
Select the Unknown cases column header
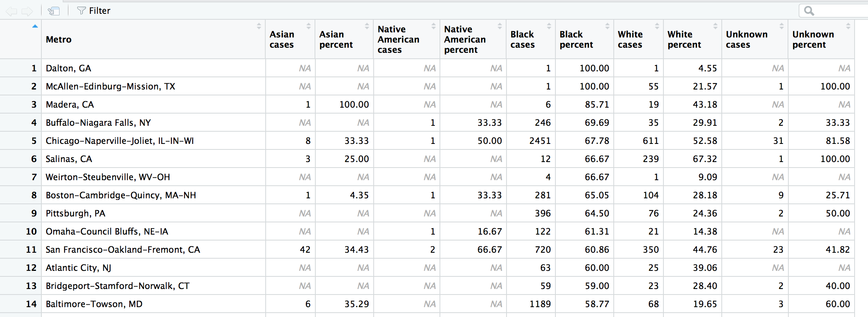(746, 39)
